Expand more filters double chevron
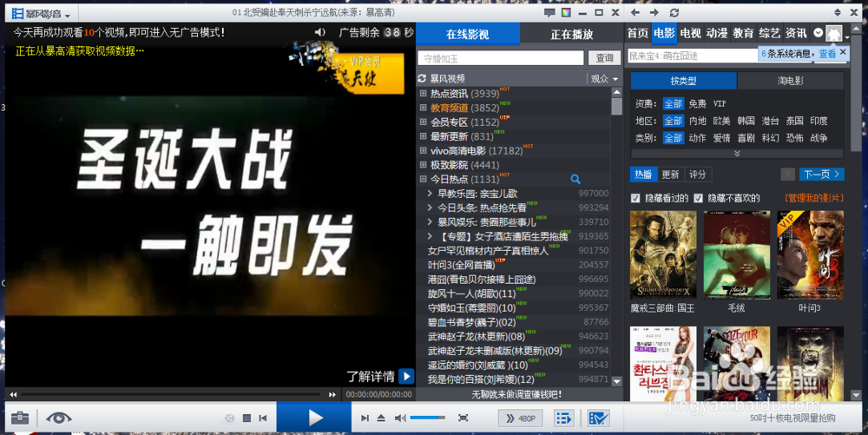The height and width of the screenshot is (435, 868). click(737, 154)
